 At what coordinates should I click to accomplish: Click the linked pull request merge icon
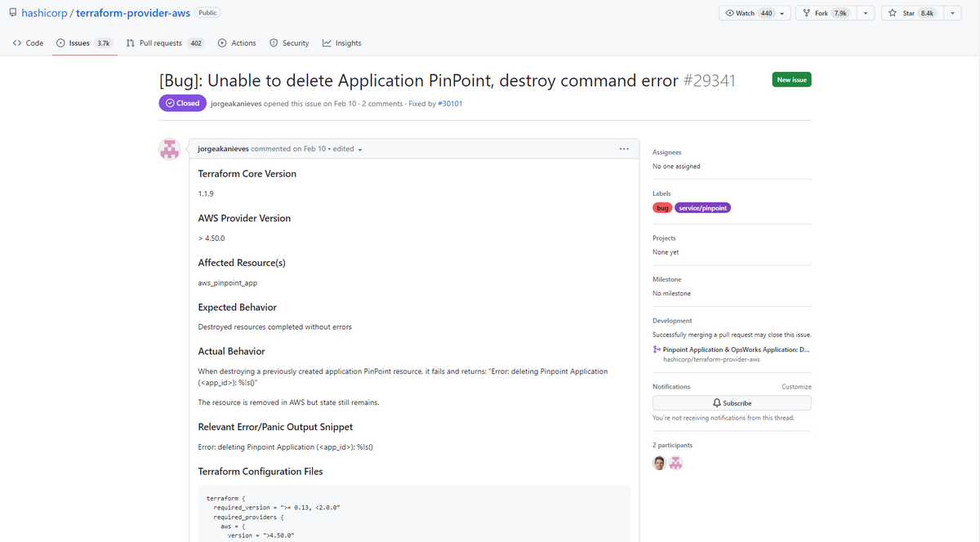[657, 349]
